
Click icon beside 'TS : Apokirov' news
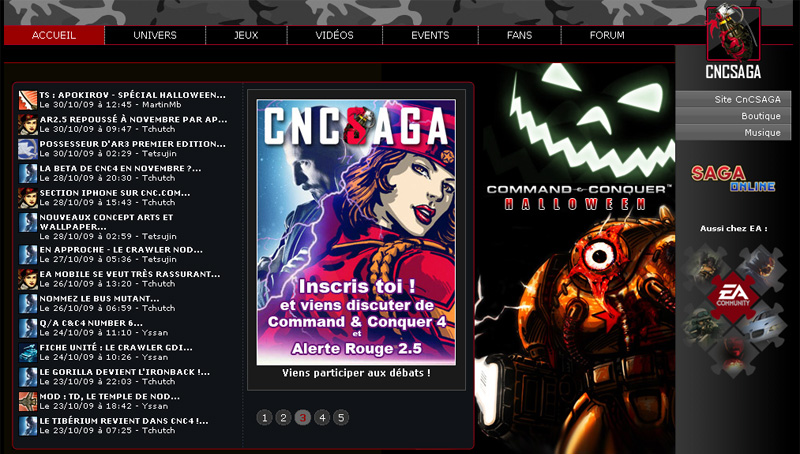28,100
